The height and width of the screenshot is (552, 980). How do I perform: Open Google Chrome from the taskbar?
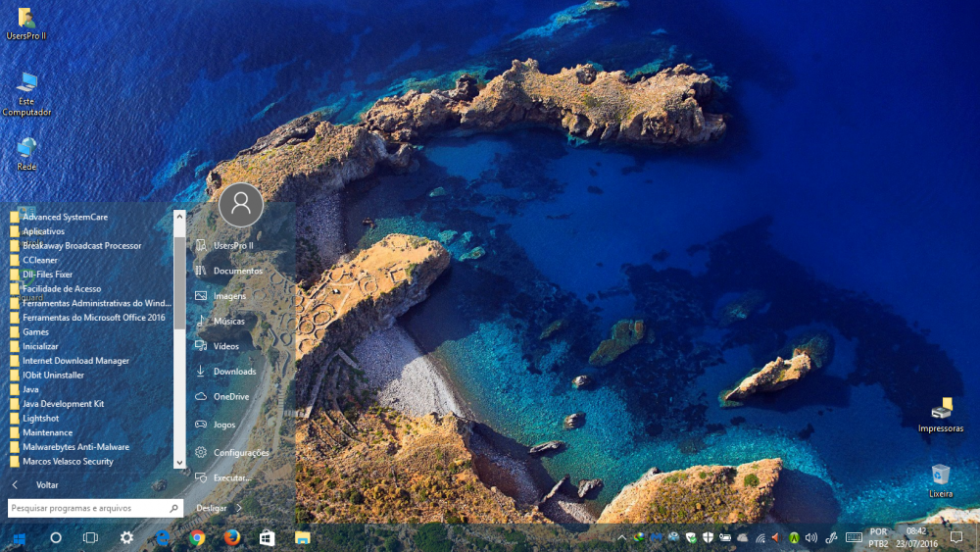[x=197, y=537]
